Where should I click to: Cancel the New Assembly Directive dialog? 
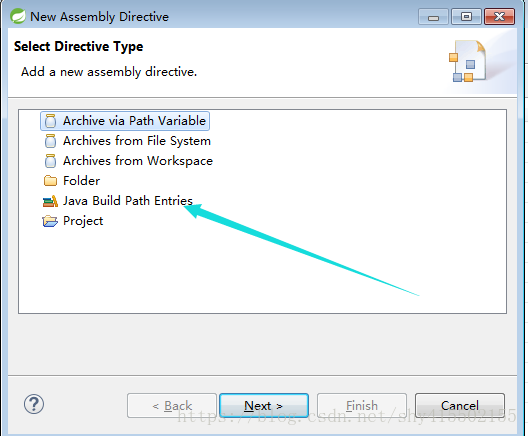pyautogui.click(x=460, y=405)
